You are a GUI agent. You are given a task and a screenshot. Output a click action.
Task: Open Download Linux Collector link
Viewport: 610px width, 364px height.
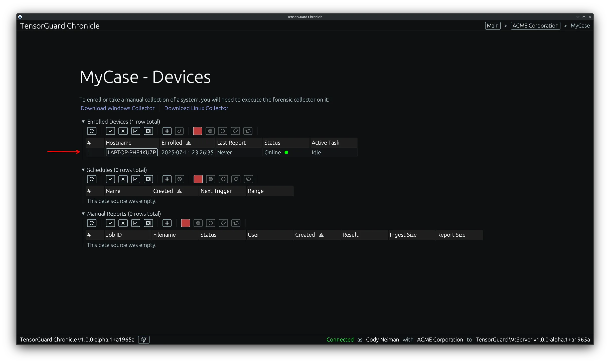(196, 108)
